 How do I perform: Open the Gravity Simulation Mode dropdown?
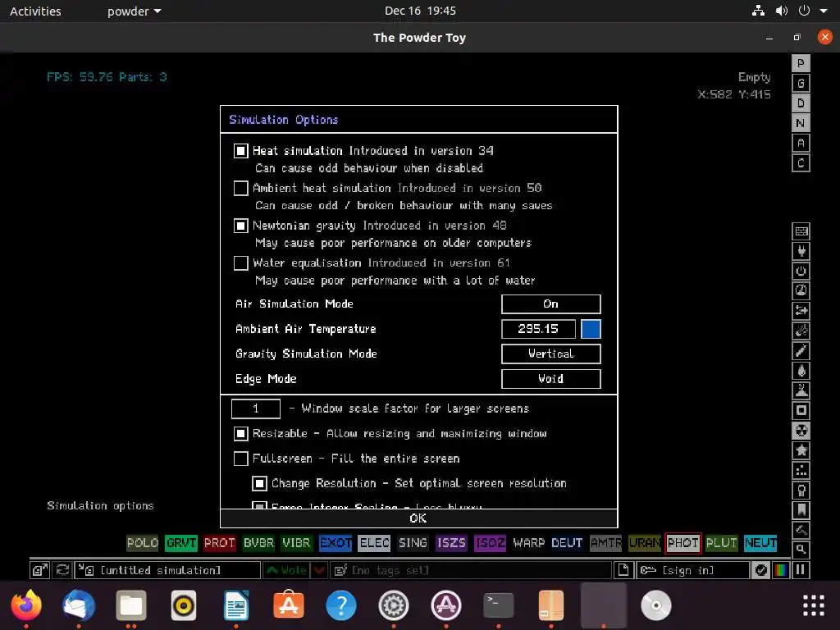tap(550, 354)
